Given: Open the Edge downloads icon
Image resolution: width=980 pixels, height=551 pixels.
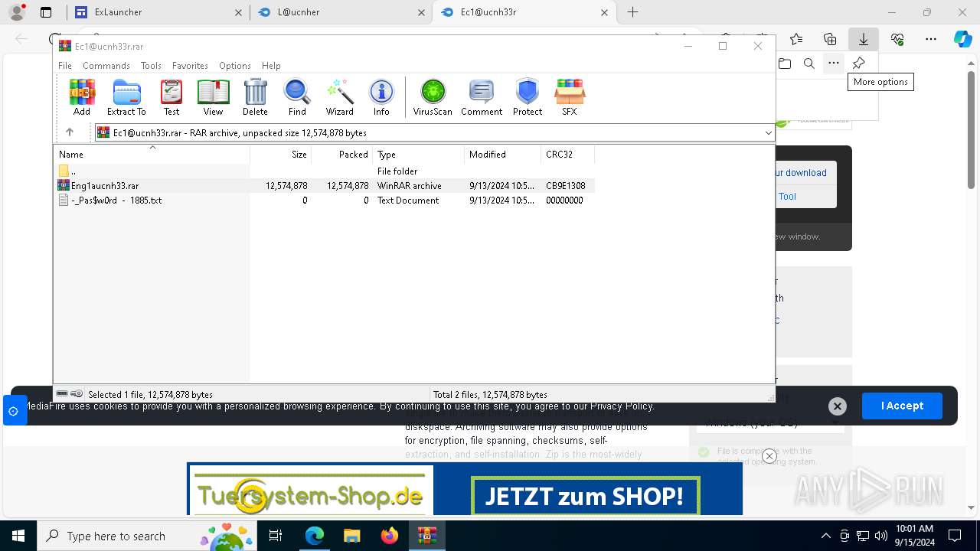Looking at the screenshot, I should tap(863, 39).
